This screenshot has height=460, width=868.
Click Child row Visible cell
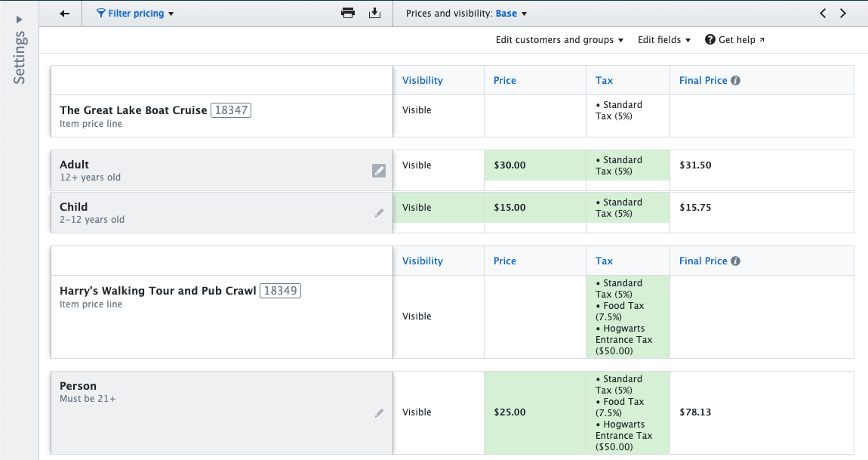[x=439, y=208]
